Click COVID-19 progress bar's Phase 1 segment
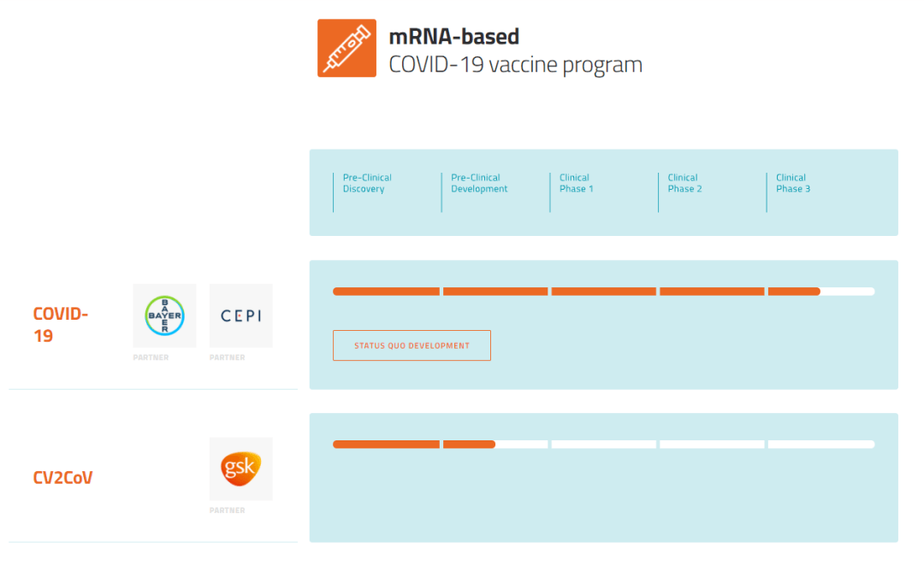 point(604,292)
